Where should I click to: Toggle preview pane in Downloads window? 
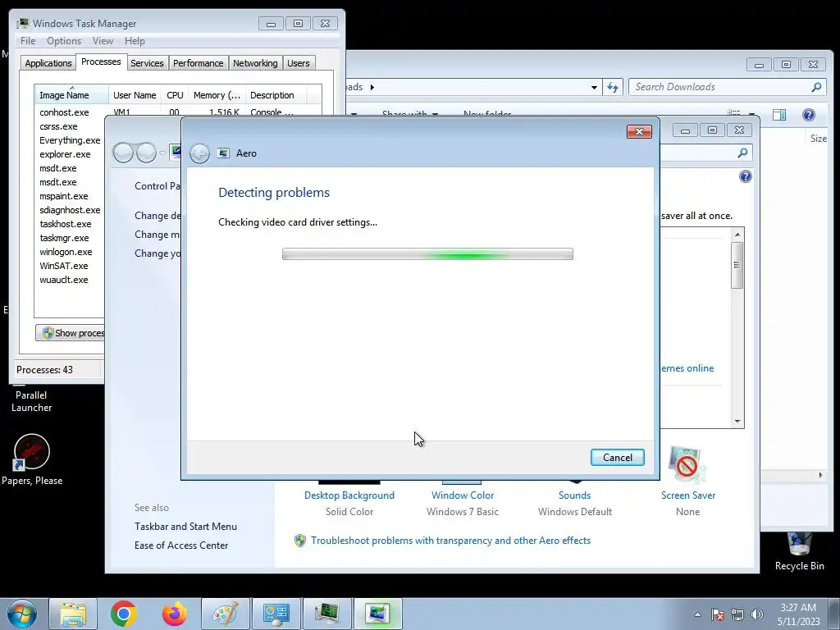click(779, 115)
